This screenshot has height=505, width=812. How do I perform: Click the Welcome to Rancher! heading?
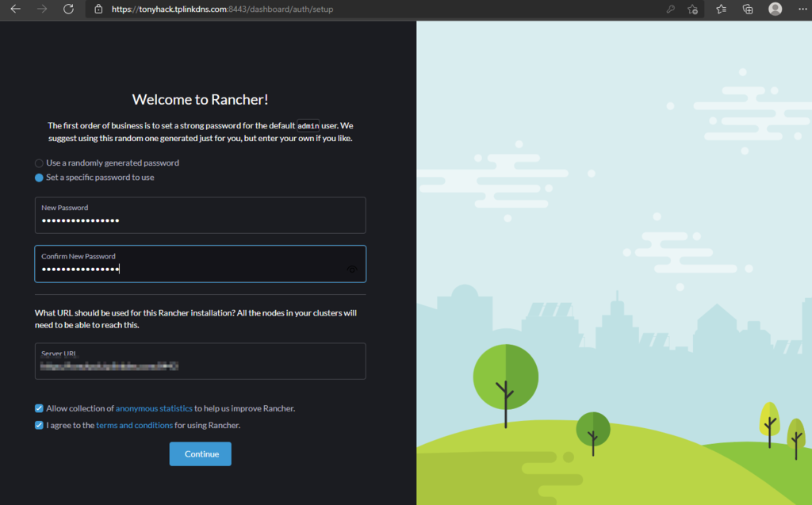[200, 99]
